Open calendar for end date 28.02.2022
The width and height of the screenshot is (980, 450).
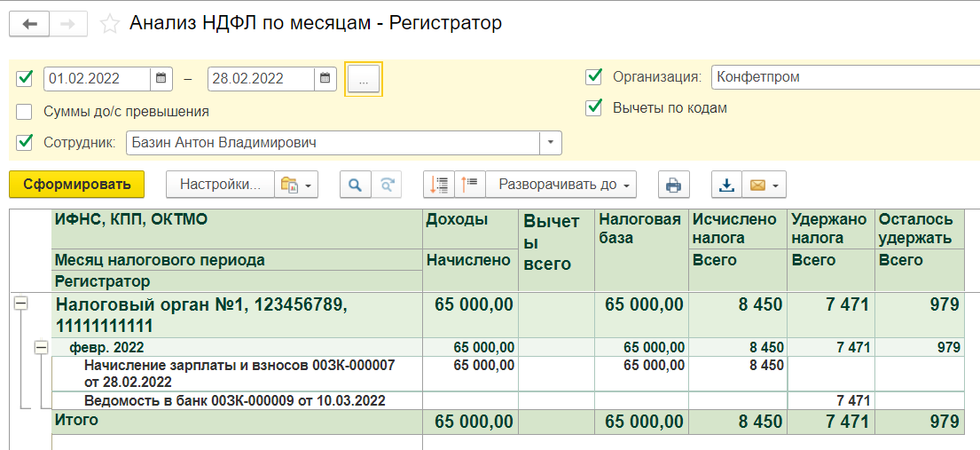click(325, 78)
